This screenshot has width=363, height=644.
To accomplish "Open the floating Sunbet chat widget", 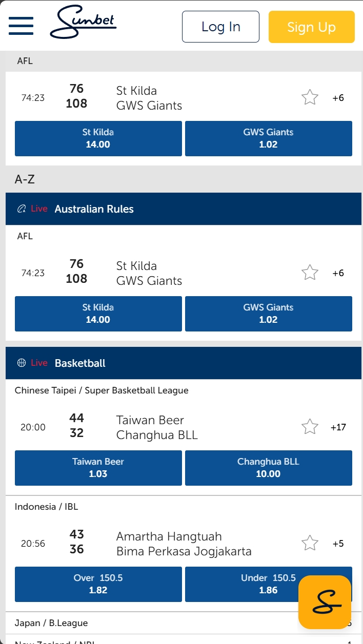I will coord(325,602).
